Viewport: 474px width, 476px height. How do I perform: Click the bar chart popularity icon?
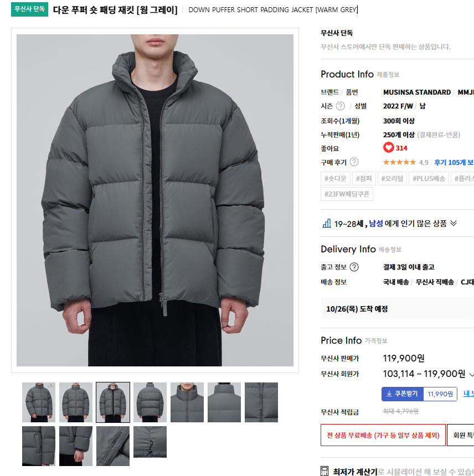coord(326,224)
